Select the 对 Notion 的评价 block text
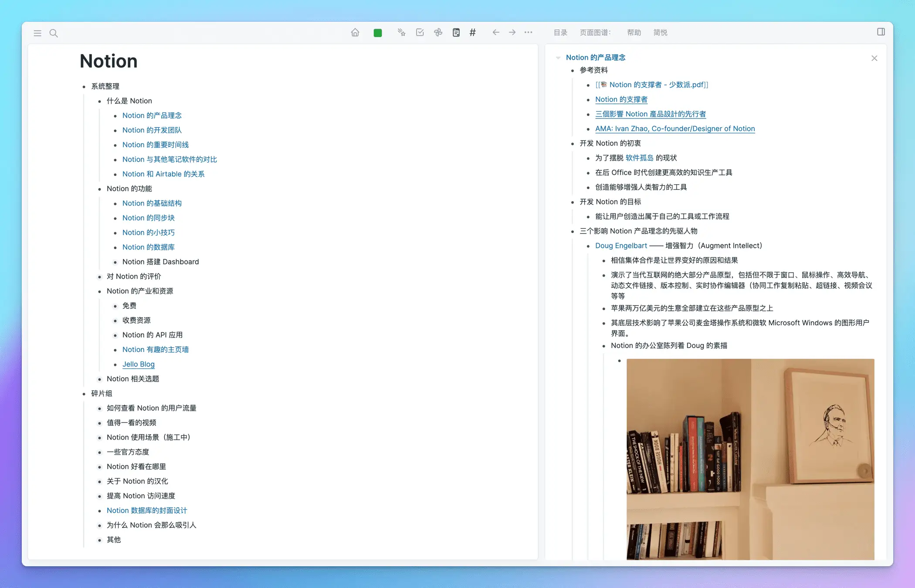This screenshot has width=915, height=588. pos(134,277)
